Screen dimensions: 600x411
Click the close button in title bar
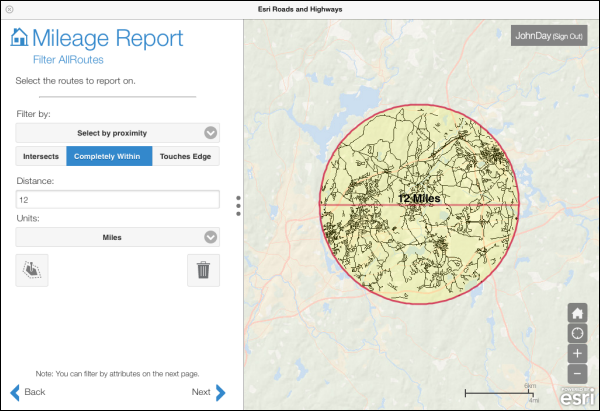10,8
